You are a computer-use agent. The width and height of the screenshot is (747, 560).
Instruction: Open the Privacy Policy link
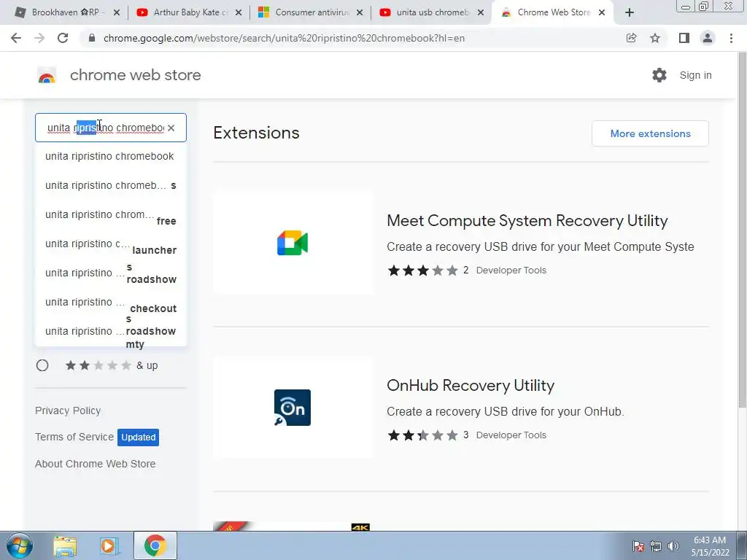[x=68, y=411]
